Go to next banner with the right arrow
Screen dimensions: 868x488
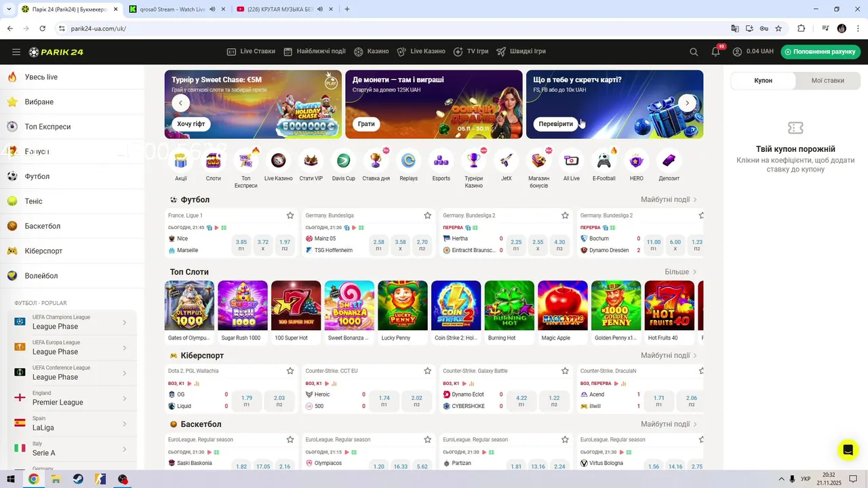pyautogui.click(x=687, y=103)
